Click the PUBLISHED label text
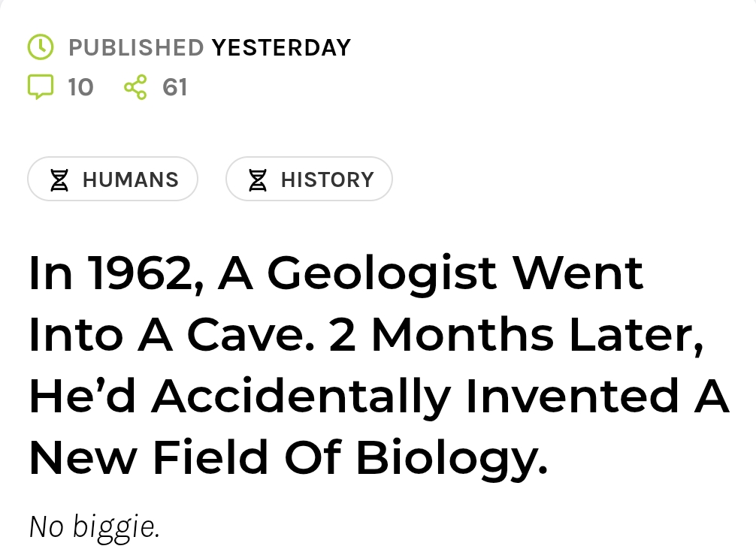The width and height of the screenshot is (756, 558). click(136, 48)
